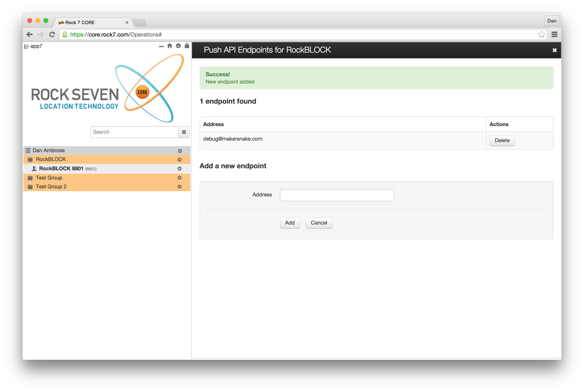Click the app7 label text
The image size is (584, 392).
coord(36,46)
